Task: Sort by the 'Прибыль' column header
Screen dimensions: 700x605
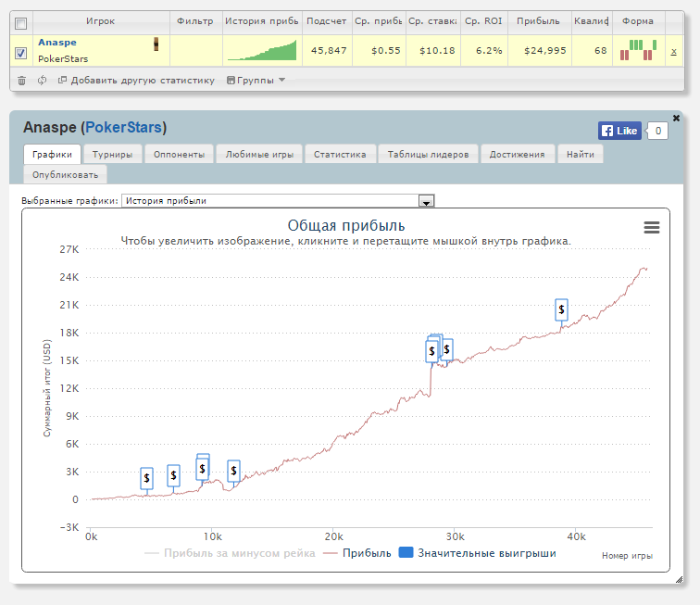Action: [539, 21]
